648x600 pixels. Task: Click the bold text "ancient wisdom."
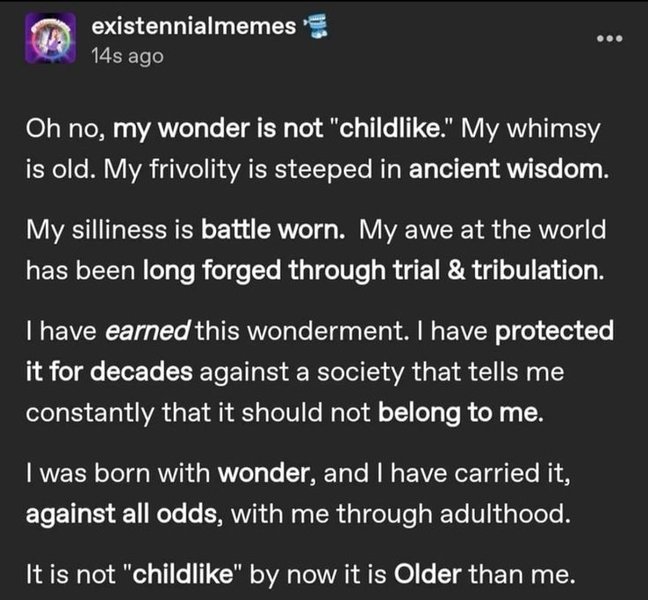(x=509, y=169)
